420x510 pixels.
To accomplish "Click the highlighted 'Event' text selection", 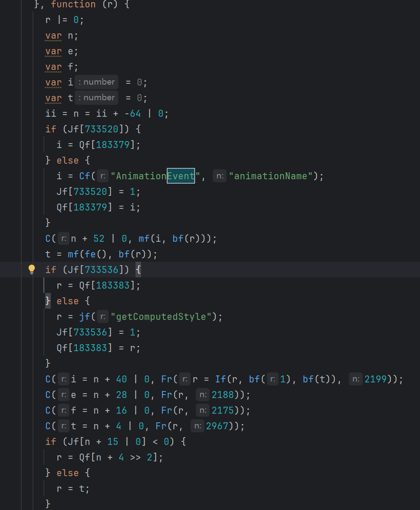I will coord(181,176).
